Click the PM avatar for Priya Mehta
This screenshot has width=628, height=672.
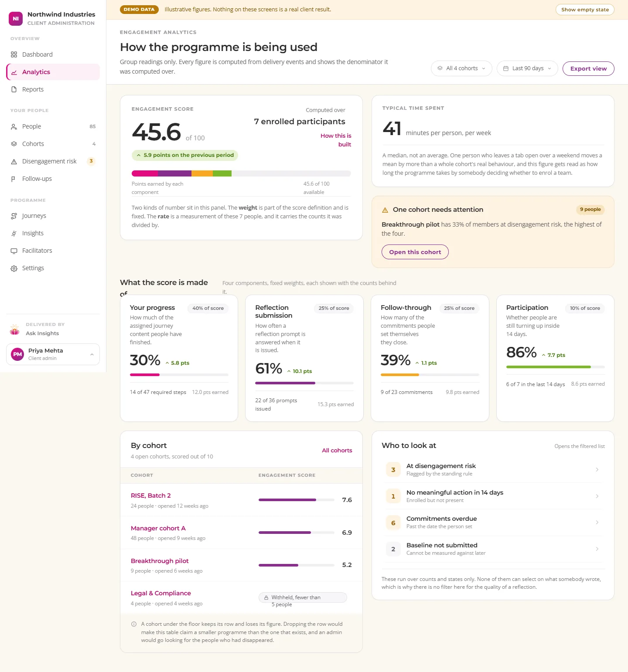17,354
